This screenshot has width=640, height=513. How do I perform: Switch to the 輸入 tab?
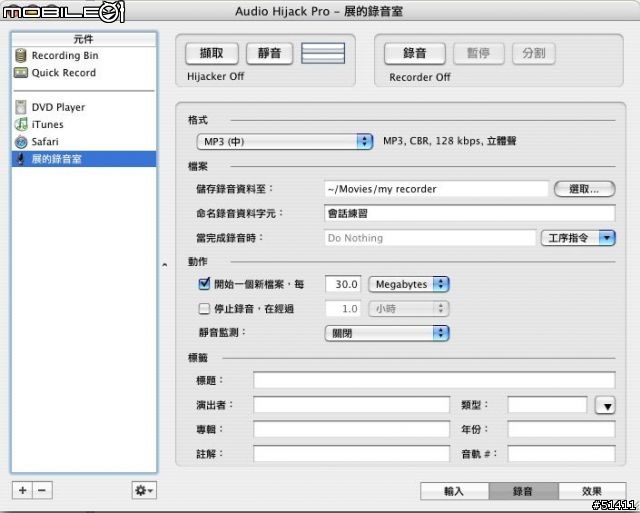click(454, 491)
